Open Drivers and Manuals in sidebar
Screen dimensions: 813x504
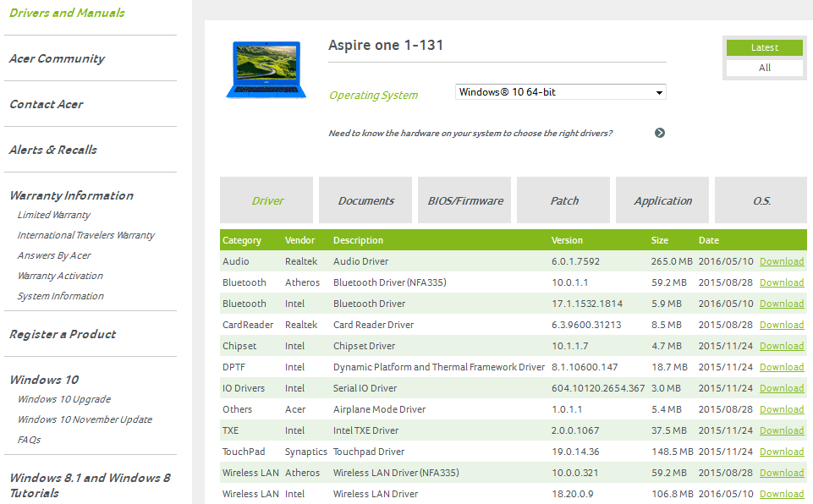67,13
